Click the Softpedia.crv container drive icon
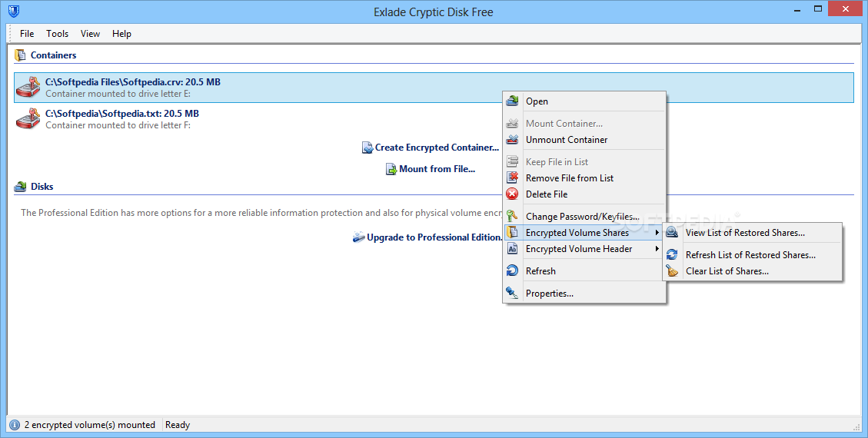The height and width of the screenshot is (438, 868). (28, 88)
